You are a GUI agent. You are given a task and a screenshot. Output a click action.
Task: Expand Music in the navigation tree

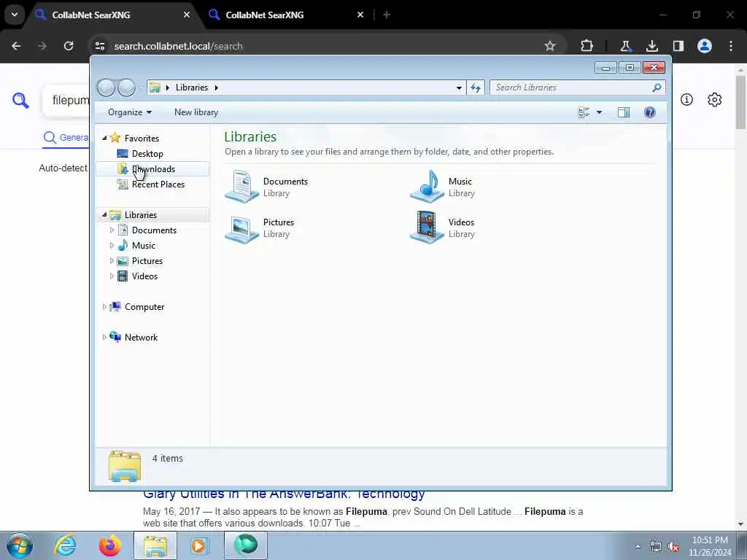coord(112,245)
